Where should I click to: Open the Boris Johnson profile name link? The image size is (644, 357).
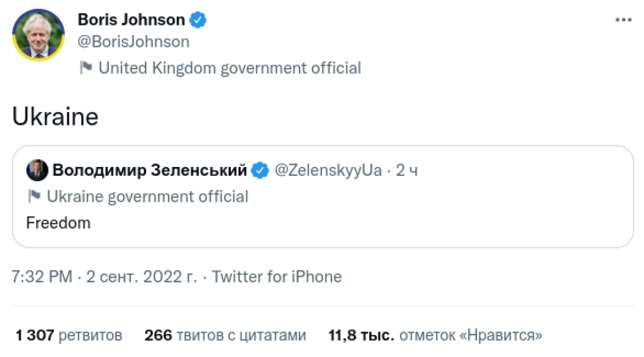point(131,19)
